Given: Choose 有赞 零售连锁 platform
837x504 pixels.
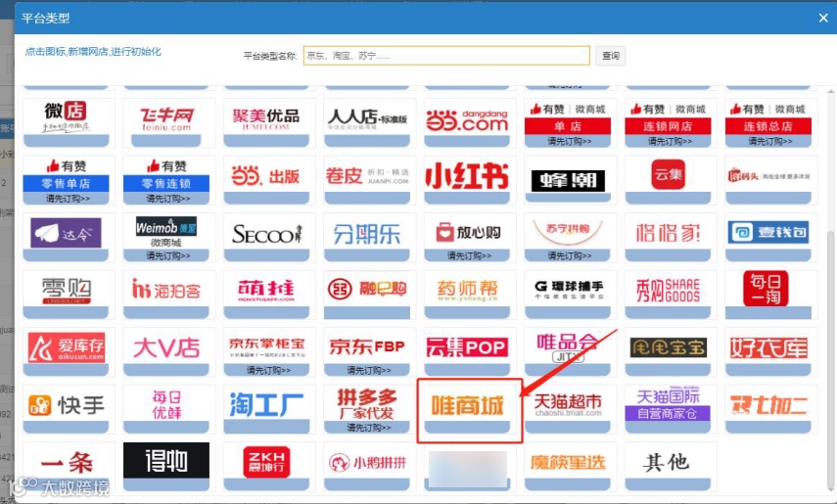Looking at the screenshot, I should 166,180.
